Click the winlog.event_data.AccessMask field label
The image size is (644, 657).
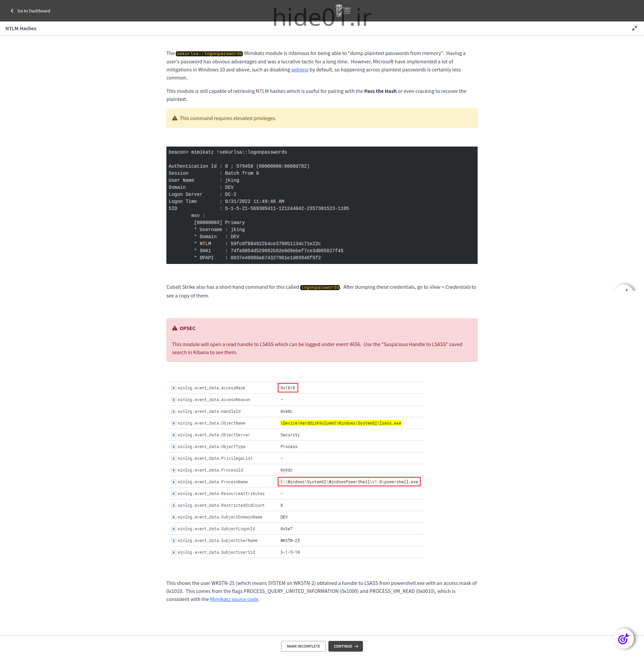[x=211, y=388]
